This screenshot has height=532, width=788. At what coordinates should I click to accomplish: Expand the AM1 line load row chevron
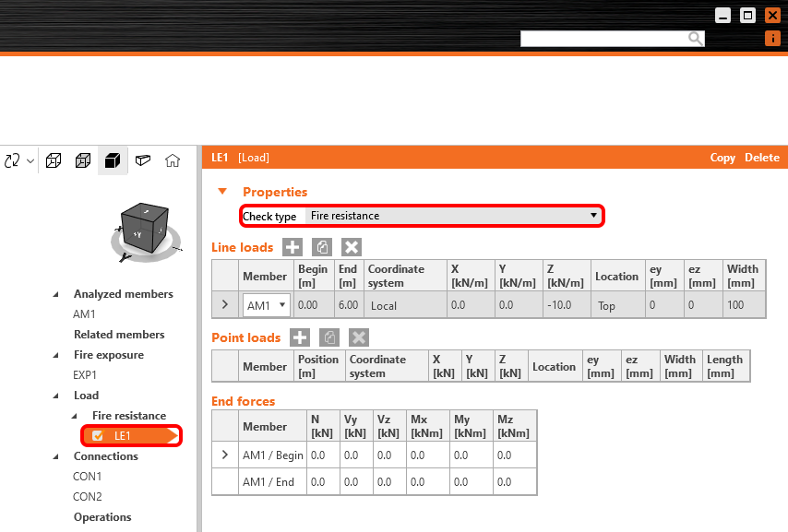tap(224, 304)
